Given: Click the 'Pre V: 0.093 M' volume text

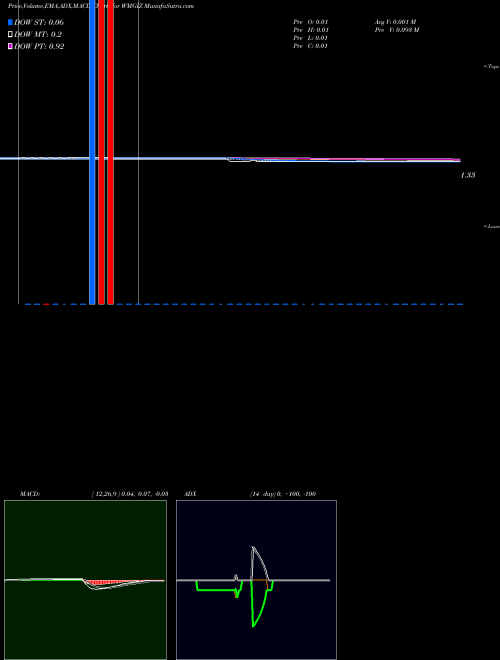Looking at the screenshot, I should [x=397, y=30].
